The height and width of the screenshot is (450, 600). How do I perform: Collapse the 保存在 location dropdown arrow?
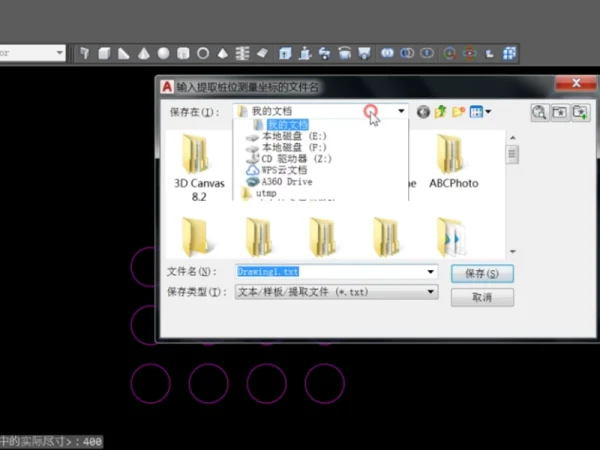coord(401,111)
